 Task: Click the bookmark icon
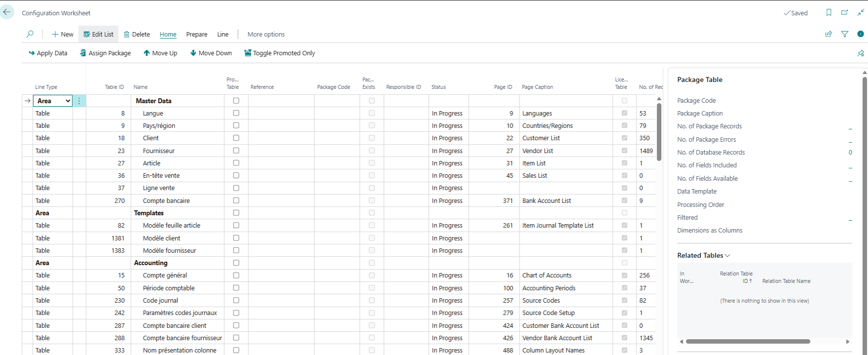pos(829,13)
